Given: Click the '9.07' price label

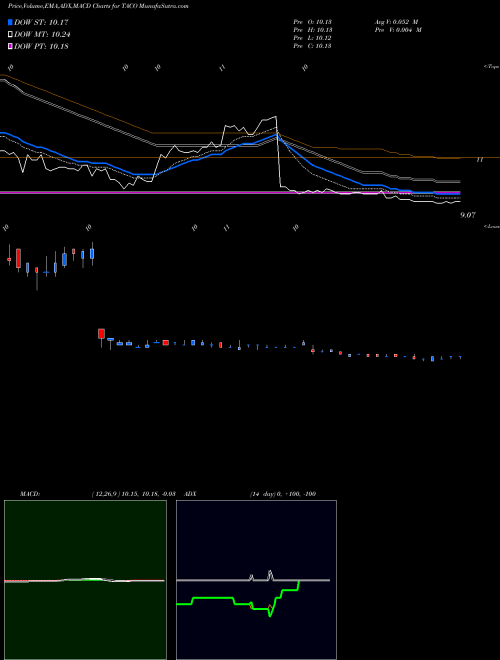Looking at the screenshot, I should 468,215.
